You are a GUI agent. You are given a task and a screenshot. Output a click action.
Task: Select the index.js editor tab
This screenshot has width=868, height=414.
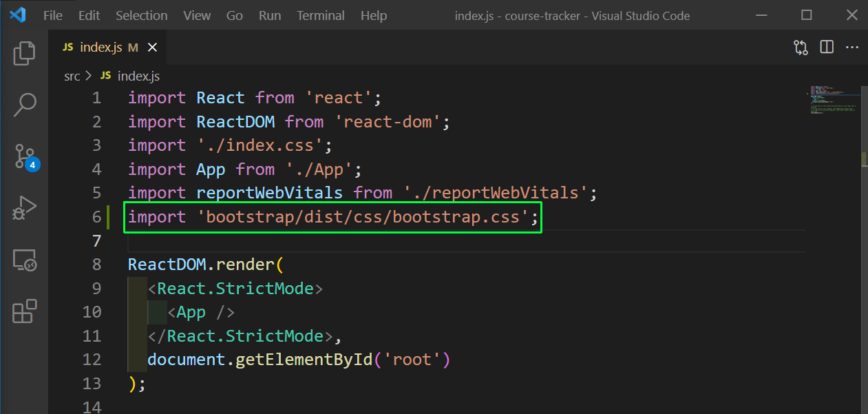(108, 48)
